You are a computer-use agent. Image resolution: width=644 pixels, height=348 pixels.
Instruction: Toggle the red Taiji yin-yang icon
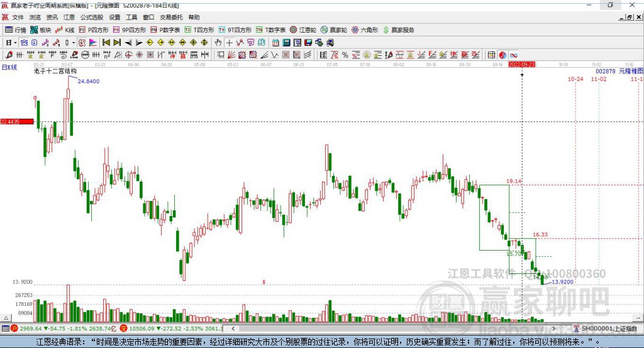point(502,55)
